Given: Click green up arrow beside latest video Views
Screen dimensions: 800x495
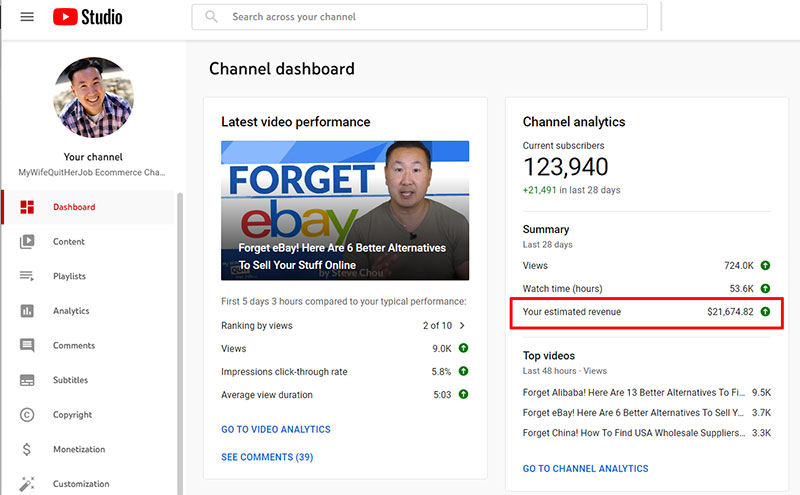Looking at the screenshot, I should tap(463, 348).
